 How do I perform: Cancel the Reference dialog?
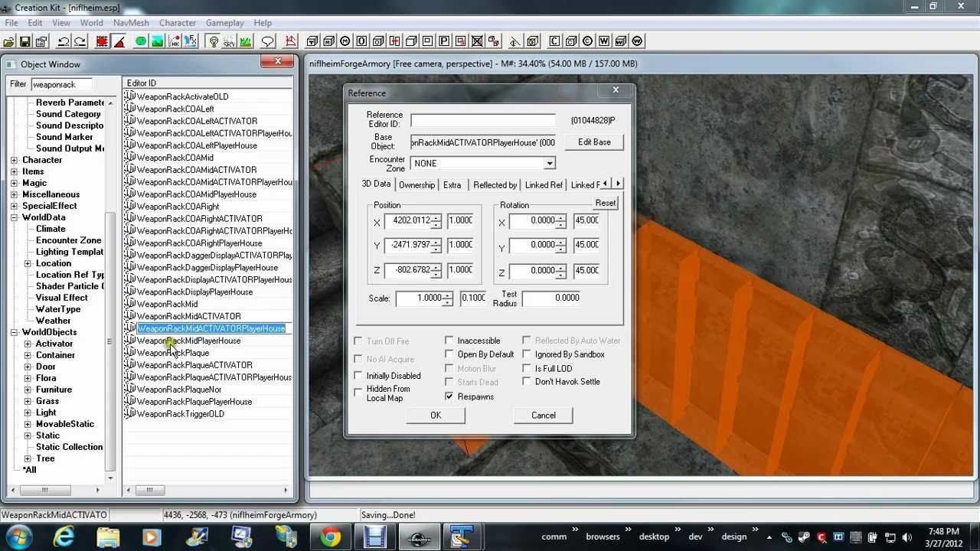pyautogui.click(x=544, y=416)
